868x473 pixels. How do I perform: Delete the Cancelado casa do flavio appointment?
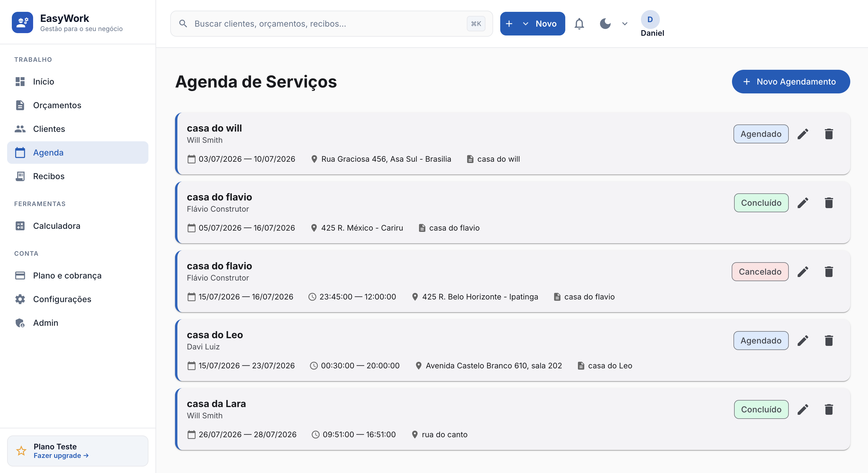(x=829, y=272)
